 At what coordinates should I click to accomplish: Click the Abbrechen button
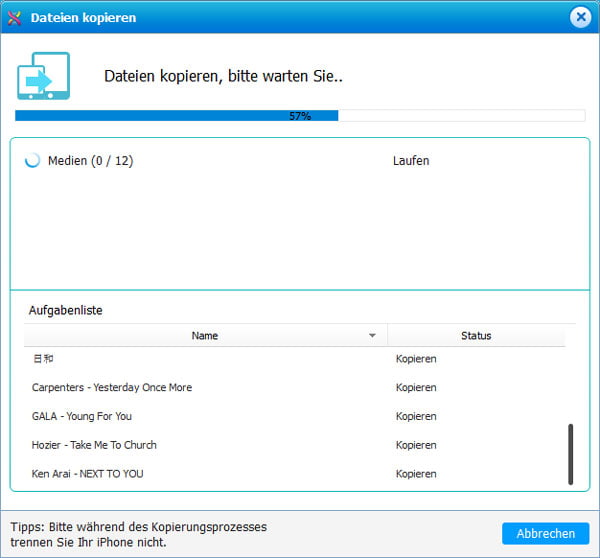[545, 533]
